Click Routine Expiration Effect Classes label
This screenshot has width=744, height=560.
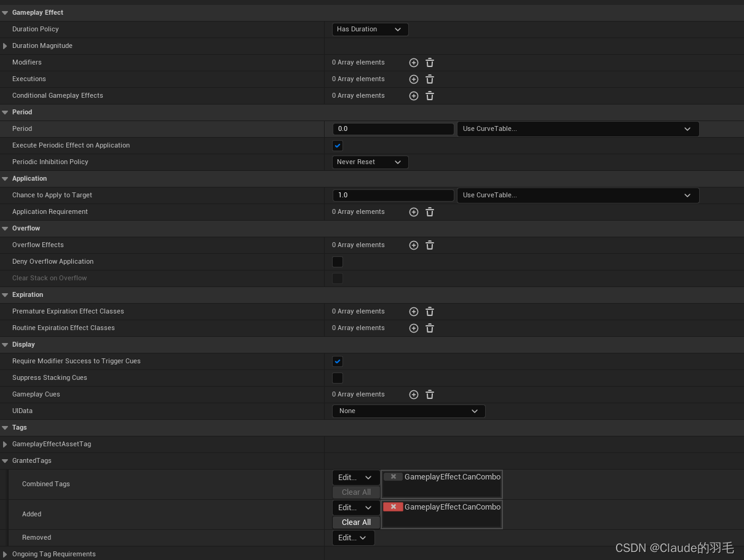[x=63, y=328]
